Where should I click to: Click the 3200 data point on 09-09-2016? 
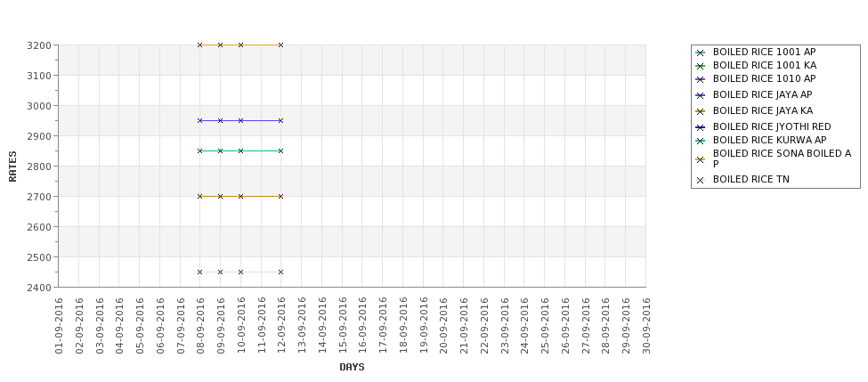(220, 45)
